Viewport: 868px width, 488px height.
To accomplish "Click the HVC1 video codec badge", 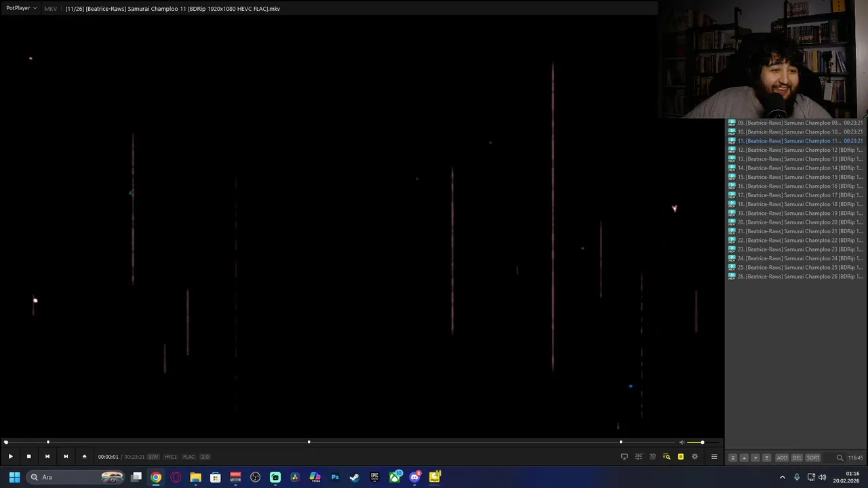I will pyautogui.click(x=171, y=457).
